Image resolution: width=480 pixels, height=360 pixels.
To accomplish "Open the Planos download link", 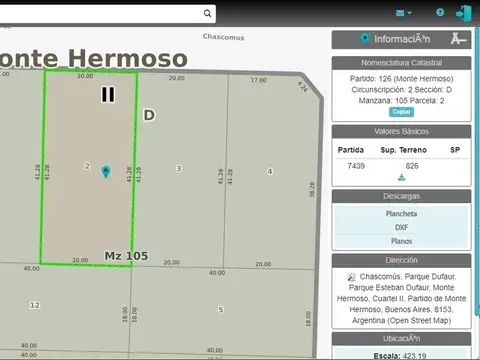I will pyautogui.click(x=401, y=241).
